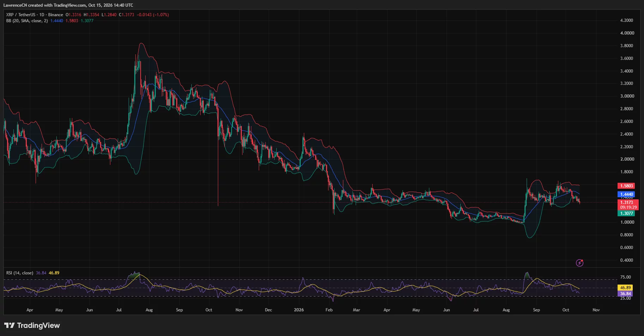Click the 2026 label on the time axis

[x=299, y=310]
